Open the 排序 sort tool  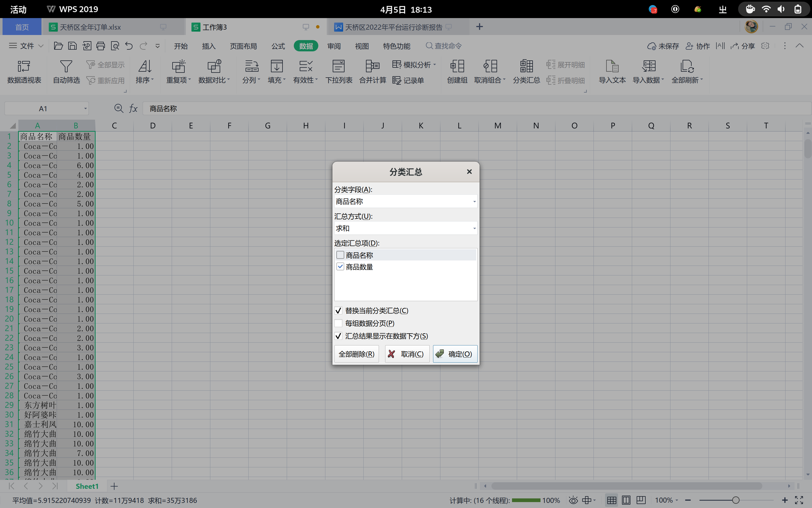click(145, 72)
